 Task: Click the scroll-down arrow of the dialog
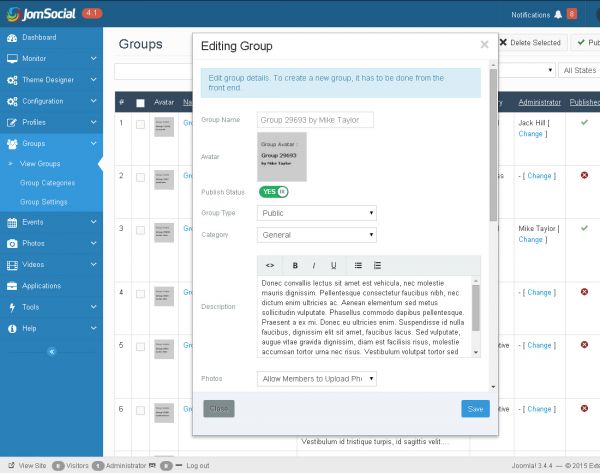pyautogui.click(x=493, y=387)
